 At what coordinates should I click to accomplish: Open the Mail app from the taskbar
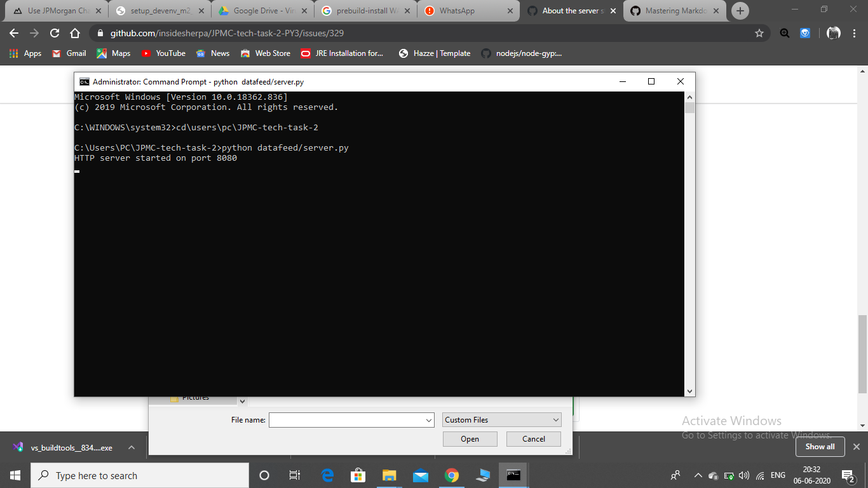pos(421,475)
